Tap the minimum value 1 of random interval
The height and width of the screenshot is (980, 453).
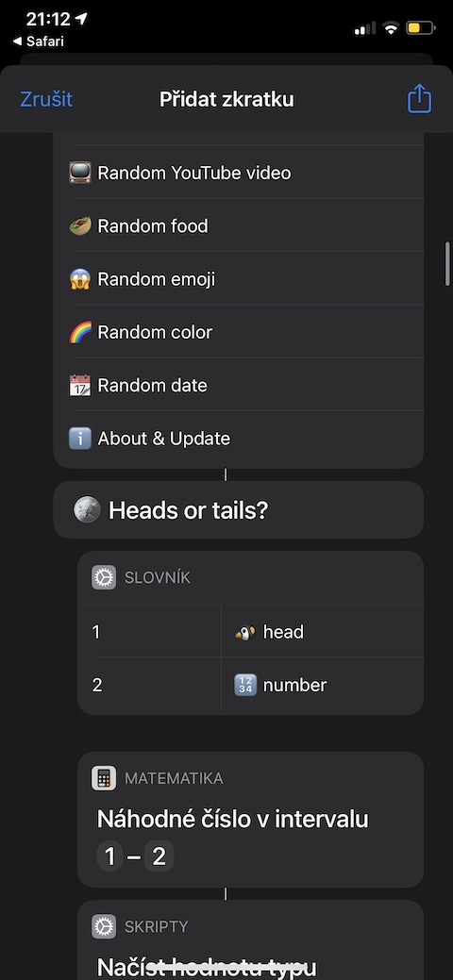tap(110, 856)
